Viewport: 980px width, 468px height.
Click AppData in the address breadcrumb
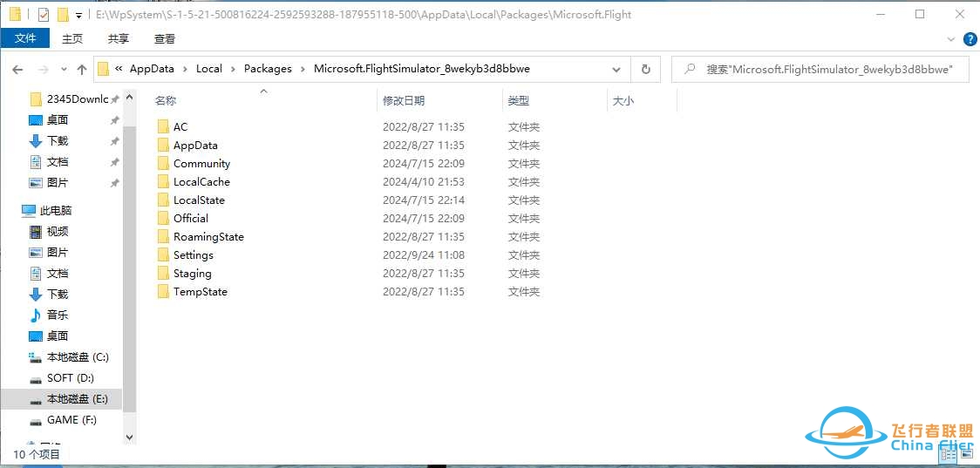pyautogui.click(x=152, y=69)
